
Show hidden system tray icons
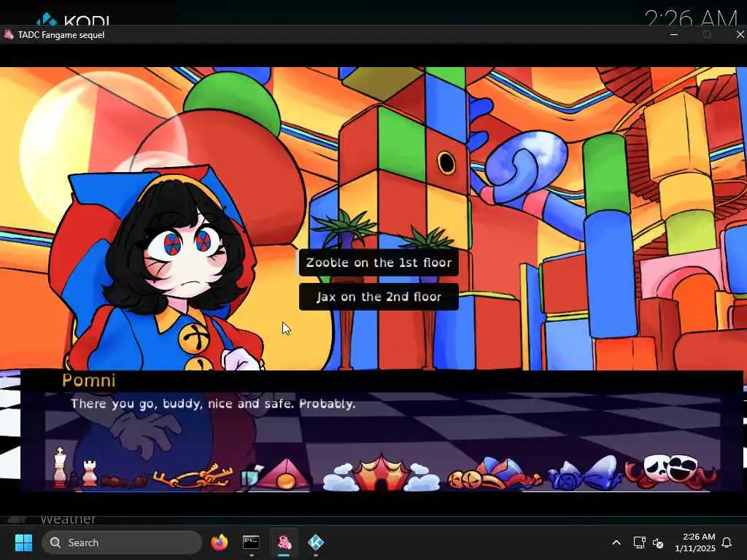coord(616,542)
